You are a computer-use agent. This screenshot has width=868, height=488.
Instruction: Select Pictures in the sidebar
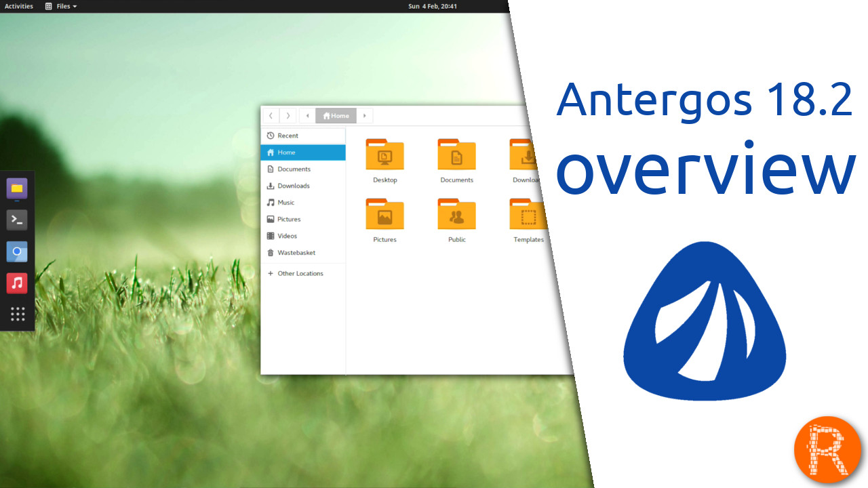pyautogui.click(x=303, y=219)
